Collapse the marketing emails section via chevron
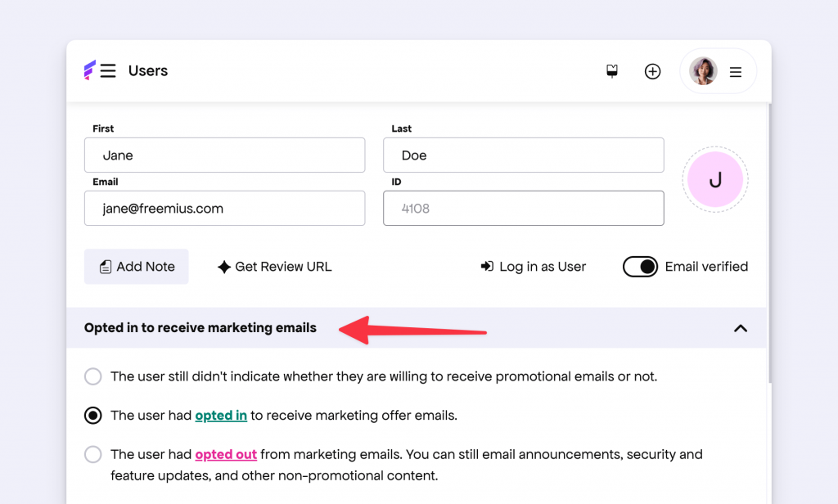Viewport: 838px width, 504px height. coord(741,328)
